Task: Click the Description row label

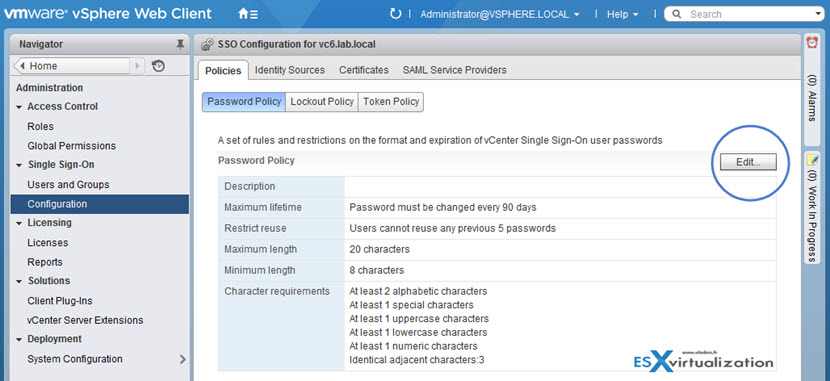Action: pos(250,187)
